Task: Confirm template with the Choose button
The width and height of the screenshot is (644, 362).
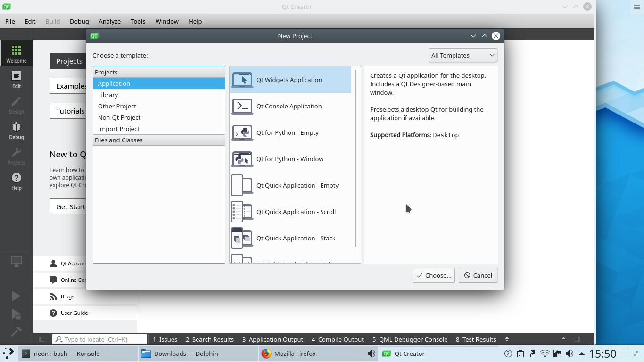Action: (x=433, y=275)
